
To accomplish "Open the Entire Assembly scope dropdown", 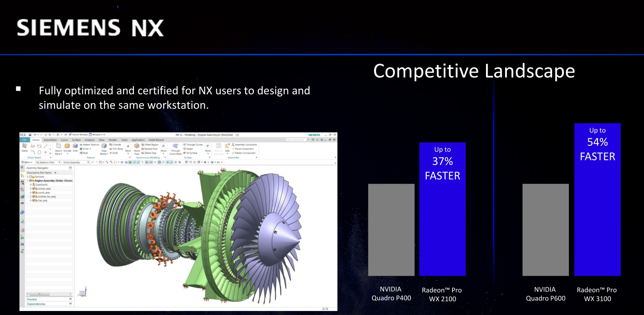I will pos(76,162).
